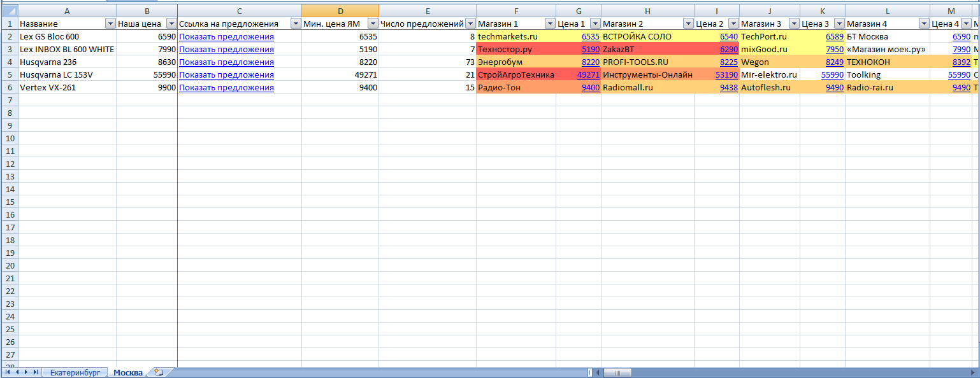This screenshot has height=378, width=980.
Task: Select the Москва sheet tab
Action: pos(128,373)
